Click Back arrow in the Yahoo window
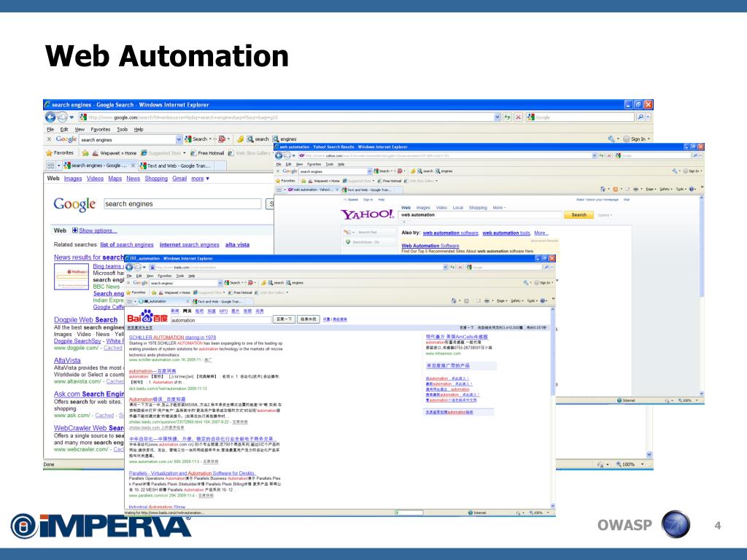 279,156
